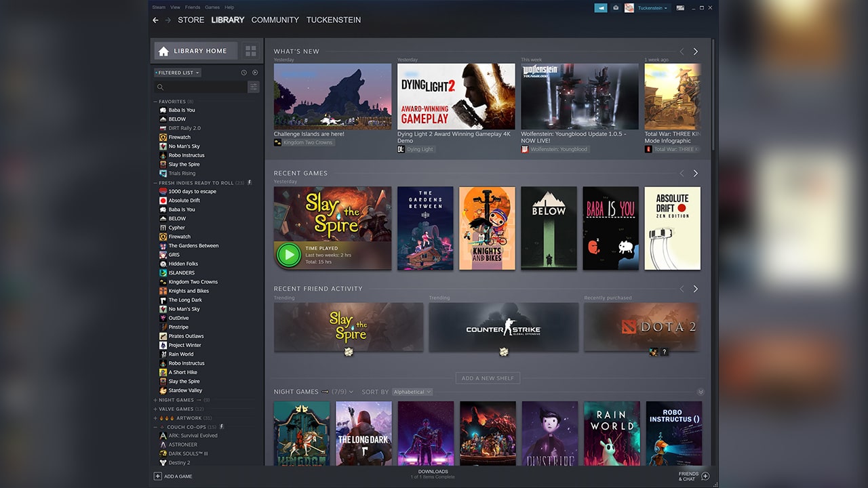868x488 pixels.
Task: Collapse the Couch Co-ops category
Action: [155, 427]
